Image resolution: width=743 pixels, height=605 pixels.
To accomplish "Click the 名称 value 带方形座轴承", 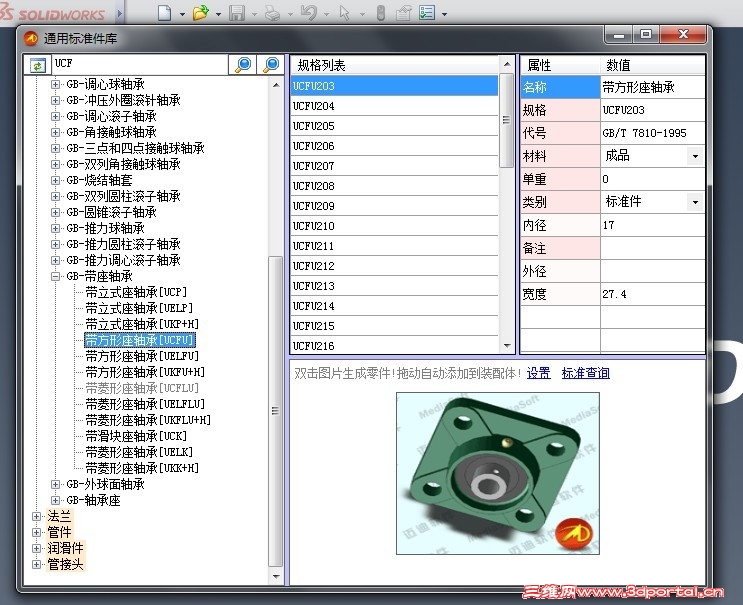I will pos(652,87).
